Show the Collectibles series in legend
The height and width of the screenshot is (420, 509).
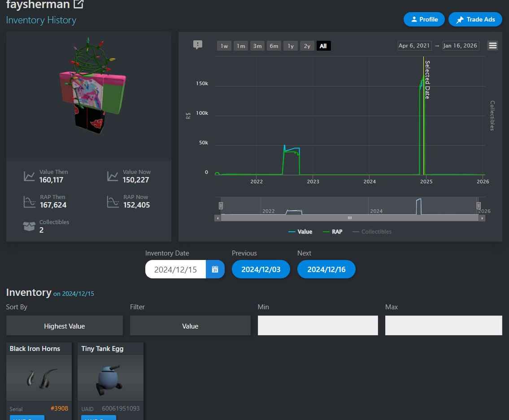372,232
